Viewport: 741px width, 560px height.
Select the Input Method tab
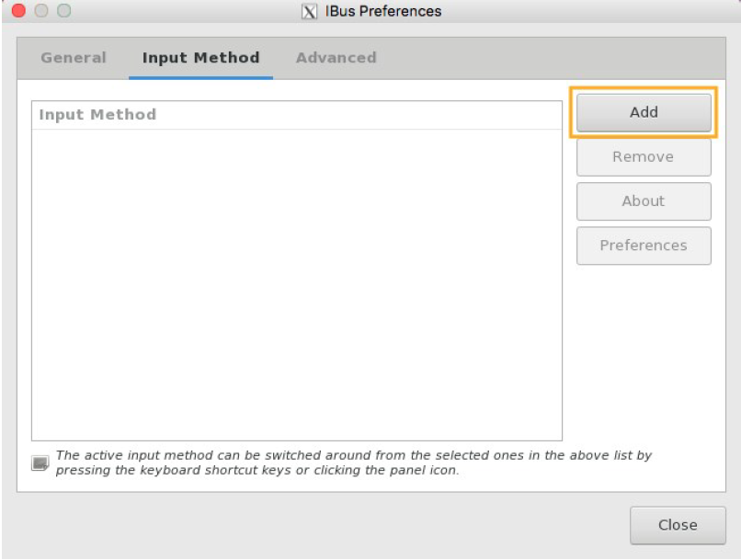[x=200, y=58]
